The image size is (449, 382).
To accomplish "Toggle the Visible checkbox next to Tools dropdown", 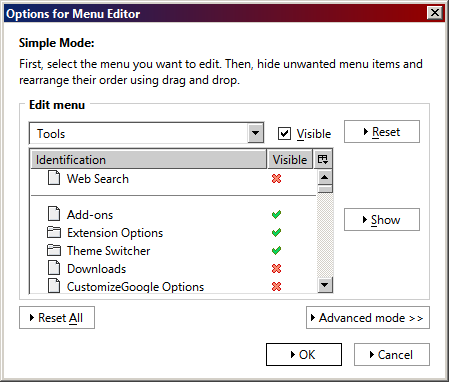I will (284, 134).
